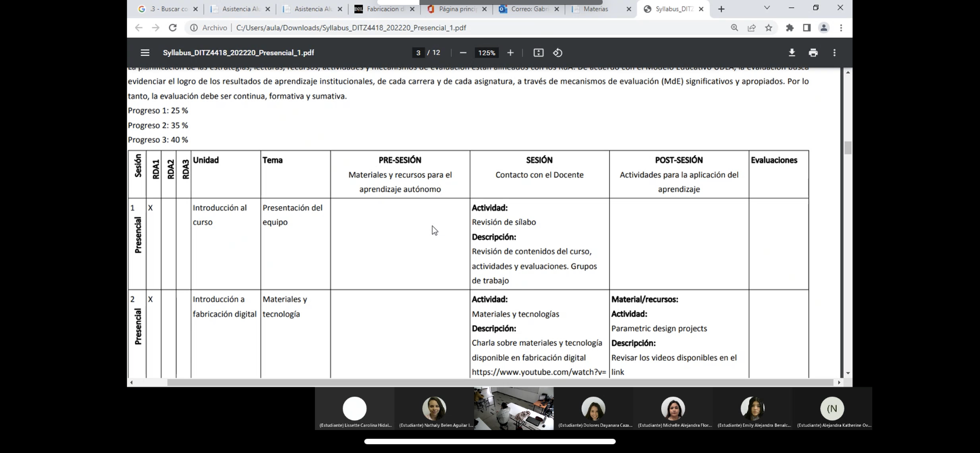Click the fit to page icon

click(539, 53)
